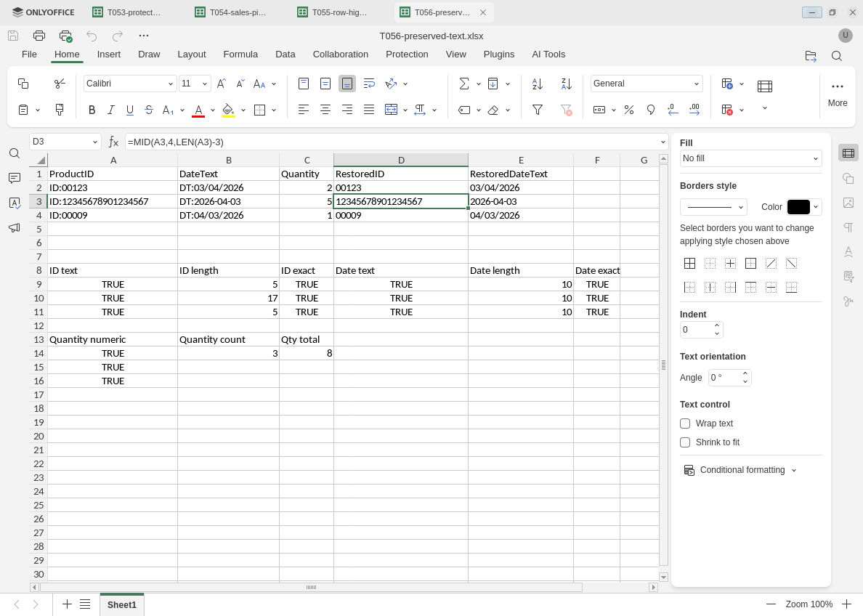Click the Zoom out minus button
Screen dimensions: 863x616
coord(771,604)
